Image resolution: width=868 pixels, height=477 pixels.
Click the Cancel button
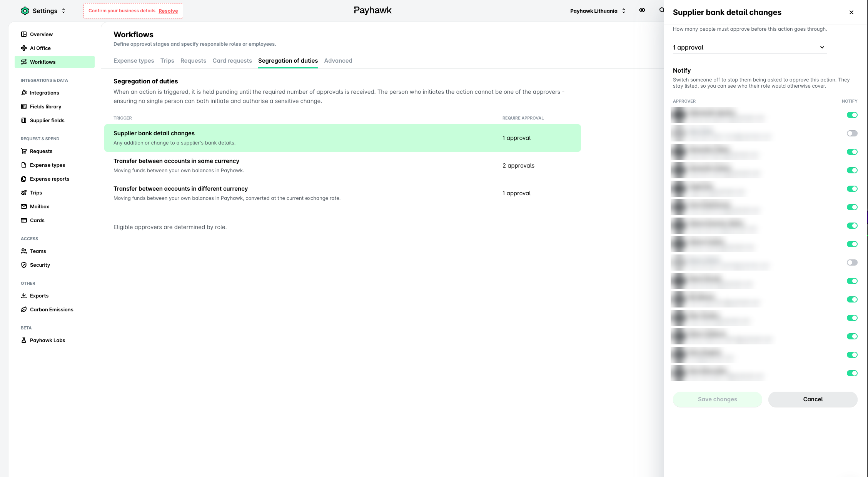coord(813,399)
